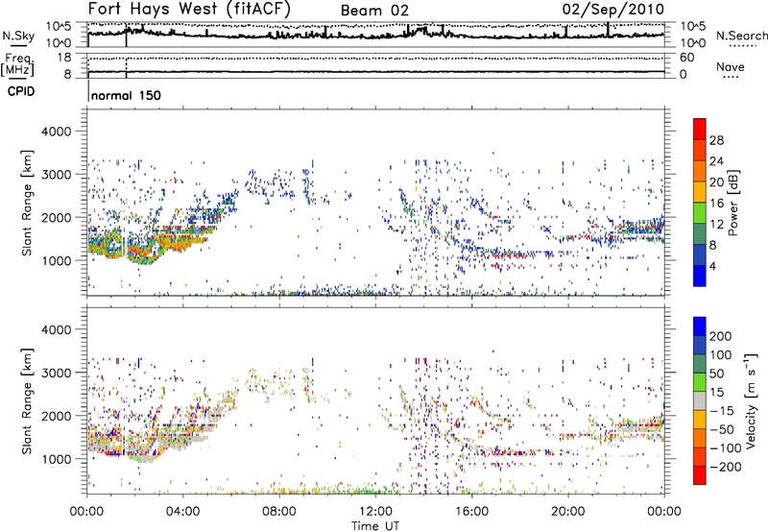
Task: Click the 'CPID' label
Action: point(21,91)
